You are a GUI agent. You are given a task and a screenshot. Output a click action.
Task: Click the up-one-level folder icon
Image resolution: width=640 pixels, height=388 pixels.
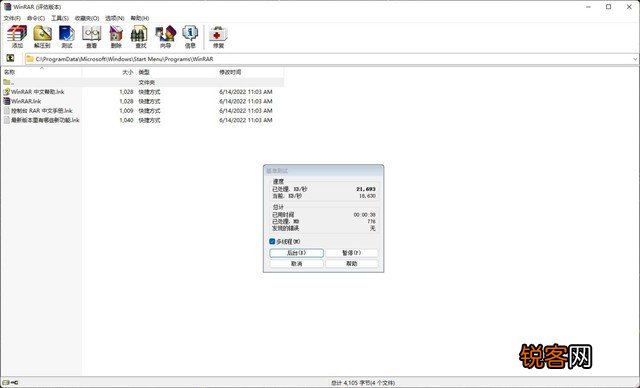(x=10, y=58)
